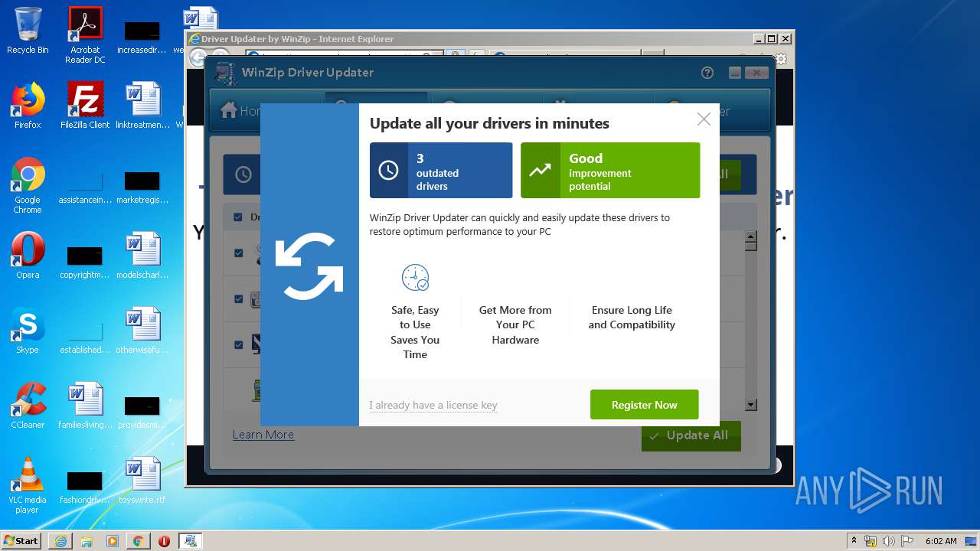
Task: Click Driver Updater taskbar button
Action: tap(190, 541)
